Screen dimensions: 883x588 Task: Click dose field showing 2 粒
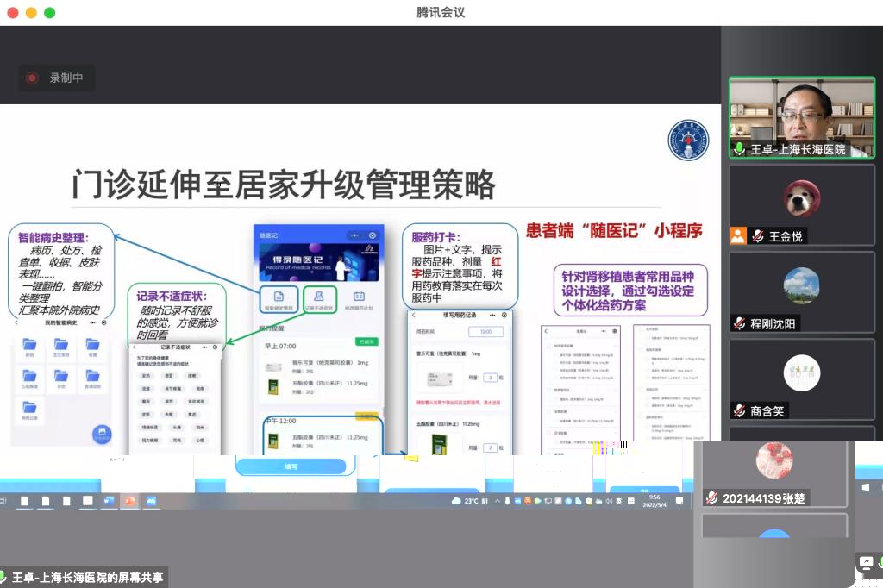pos(491,447)
